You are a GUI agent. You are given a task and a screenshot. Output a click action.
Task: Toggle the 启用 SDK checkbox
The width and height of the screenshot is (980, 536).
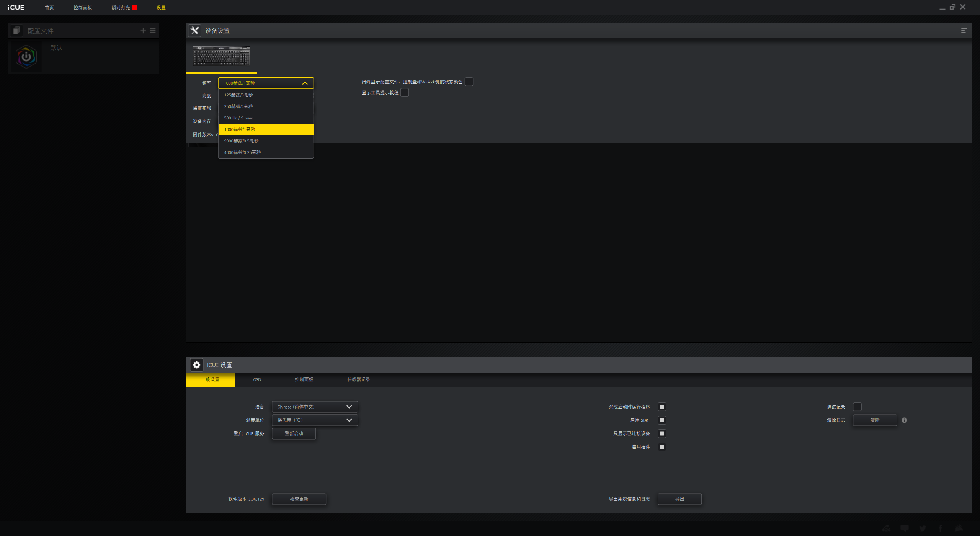(662, 420)
